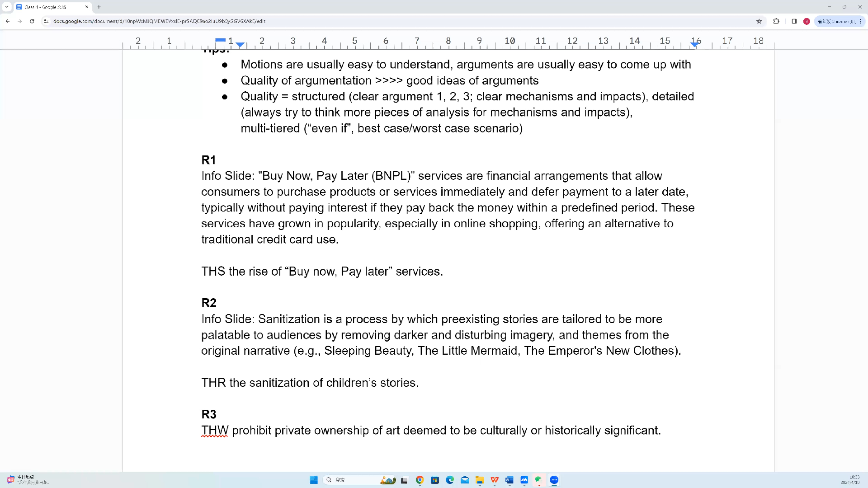Open Microsoft Store from taskbar

[x=435, y=480]
